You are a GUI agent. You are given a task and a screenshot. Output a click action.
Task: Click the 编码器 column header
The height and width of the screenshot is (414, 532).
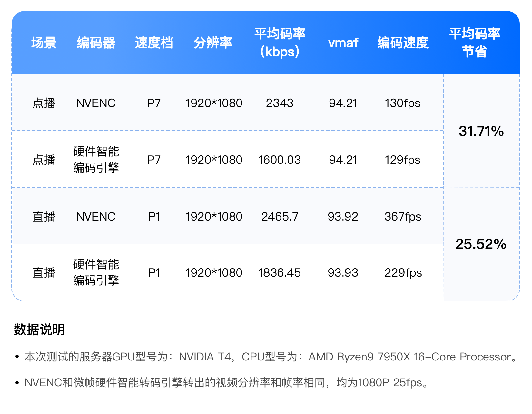96,43
